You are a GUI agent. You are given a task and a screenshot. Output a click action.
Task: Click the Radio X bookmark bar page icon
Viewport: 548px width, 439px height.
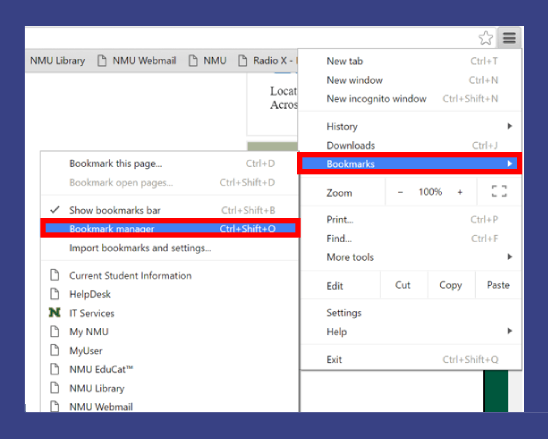(243, 60)
